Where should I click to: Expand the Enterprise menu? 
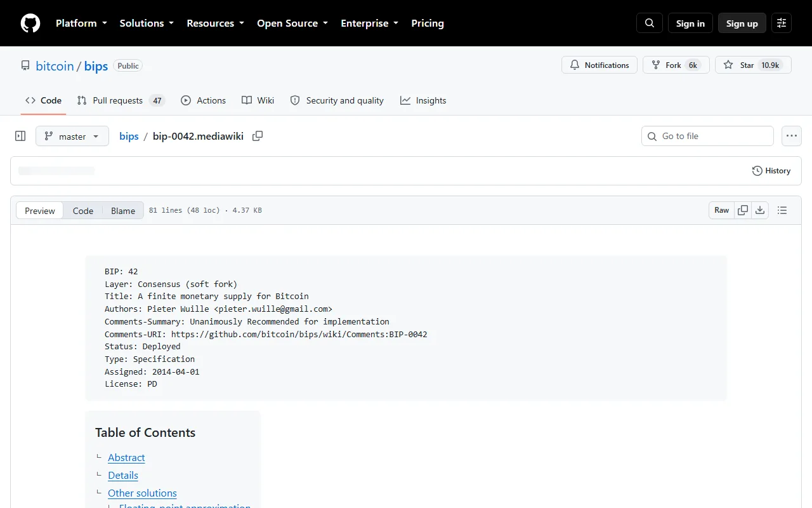[x=370, y=23]
